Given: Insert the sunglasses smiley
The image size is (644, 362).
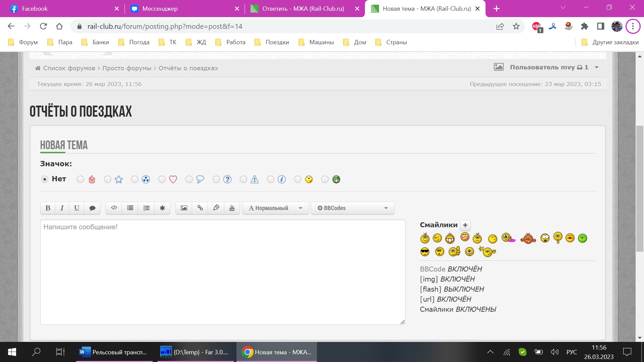Looking at the screenshot, I should point(425,252).
